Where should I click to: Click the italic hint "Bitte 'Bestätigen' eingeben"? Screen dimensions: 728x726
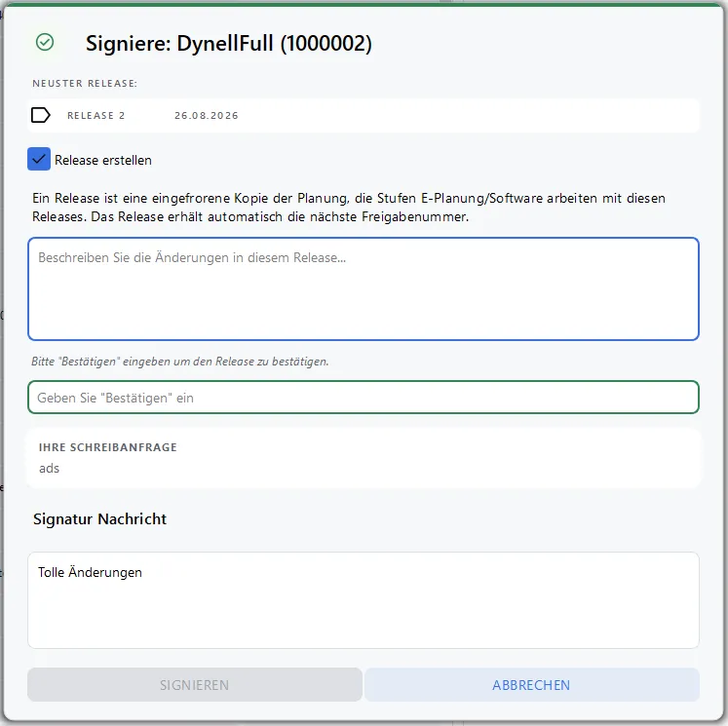[180, 362]
